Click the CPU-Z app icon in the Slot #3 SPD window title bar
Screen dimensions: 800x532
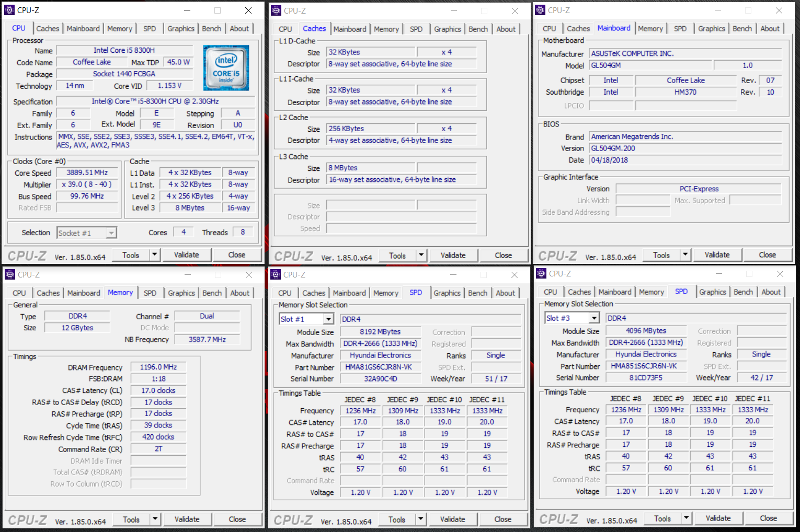pos(541,273)
